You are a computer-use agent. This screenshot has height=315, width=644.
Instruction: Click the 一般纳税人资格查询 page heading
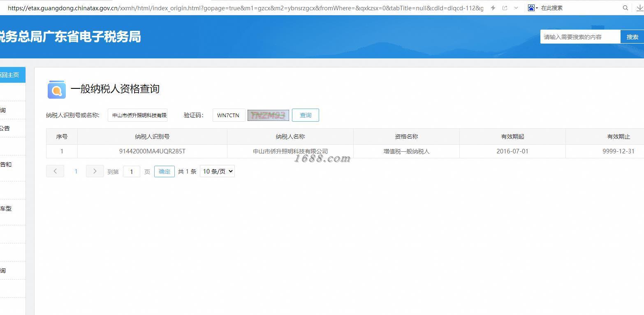click(x=115, y=89)
